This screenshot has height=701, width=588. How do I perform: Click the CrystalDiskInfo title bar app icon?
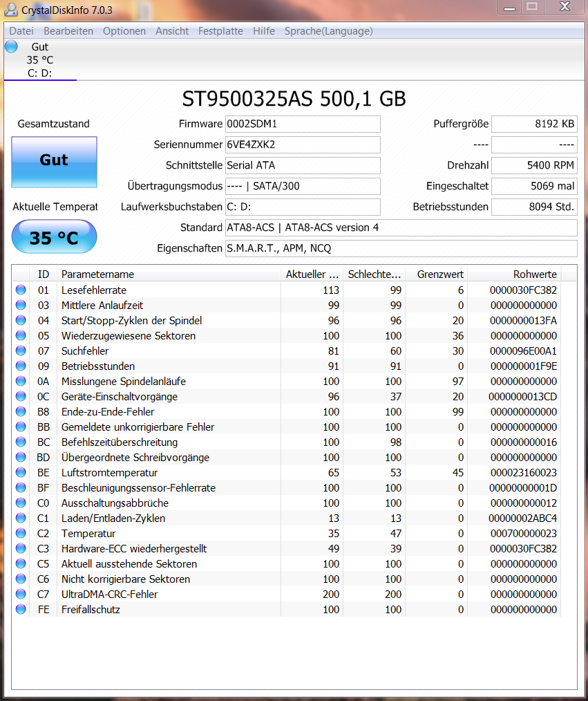11,10
